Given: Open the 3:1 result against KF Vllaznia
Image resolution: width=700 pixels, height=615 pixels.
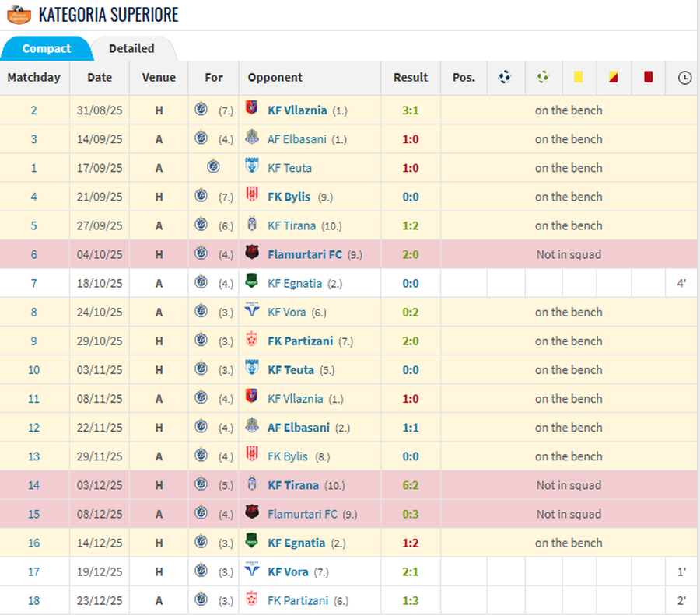Looking at the screenshot, I should pyautogui.click(x=411, y=110).
